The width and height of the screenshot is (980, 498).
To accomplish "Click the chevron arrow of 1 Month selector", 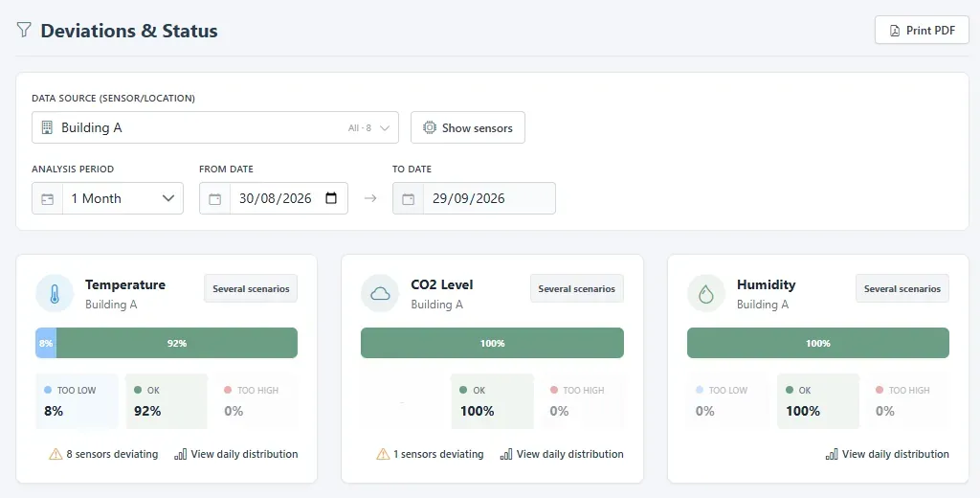I will (168, 198).
